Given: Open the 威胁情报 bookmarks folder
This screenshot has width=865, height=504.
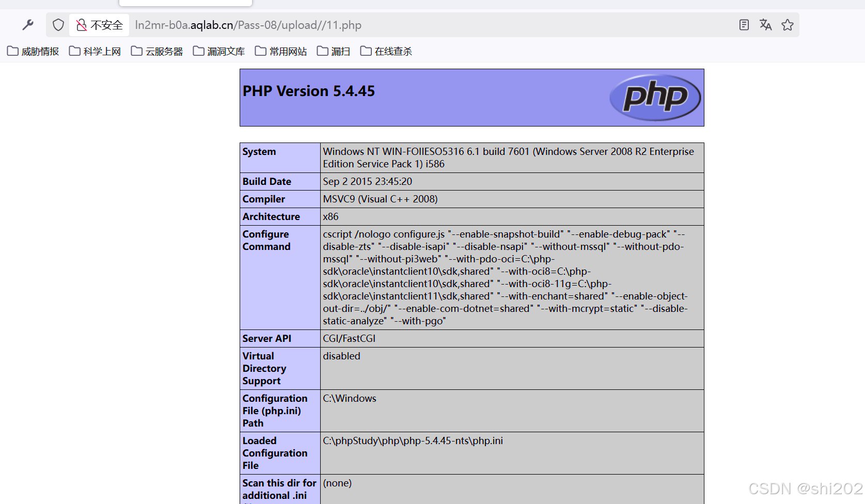Looking at the screenshot, I should (33, 51).
